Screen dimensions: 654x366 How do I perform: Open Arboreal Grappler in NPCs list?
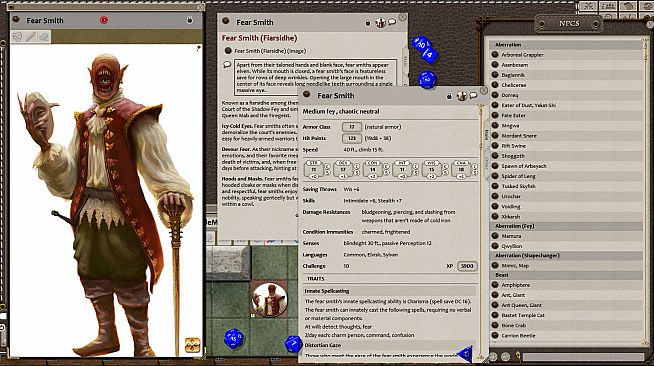click(x=522, y=55)
